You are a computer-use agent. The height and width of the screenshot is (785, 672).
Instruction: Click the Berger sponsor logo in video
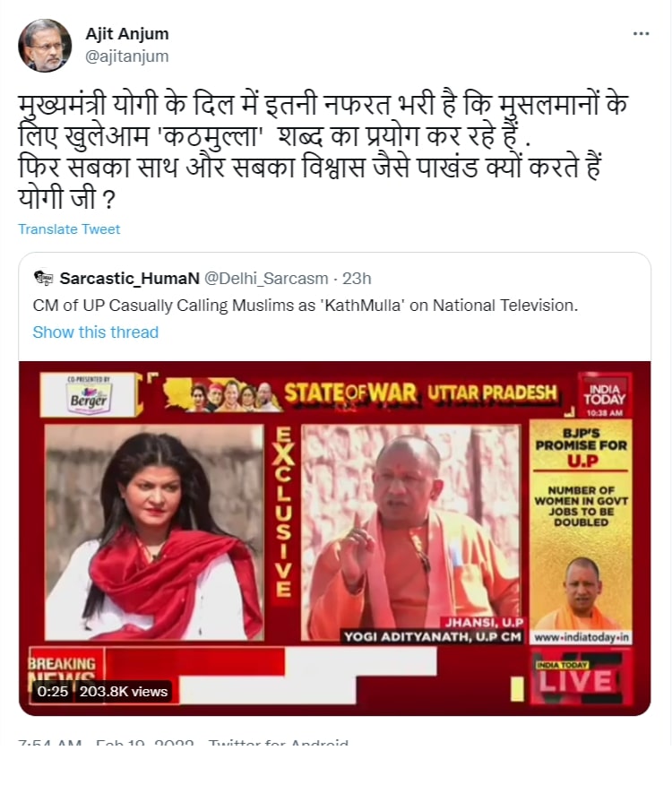click(88, 394)
